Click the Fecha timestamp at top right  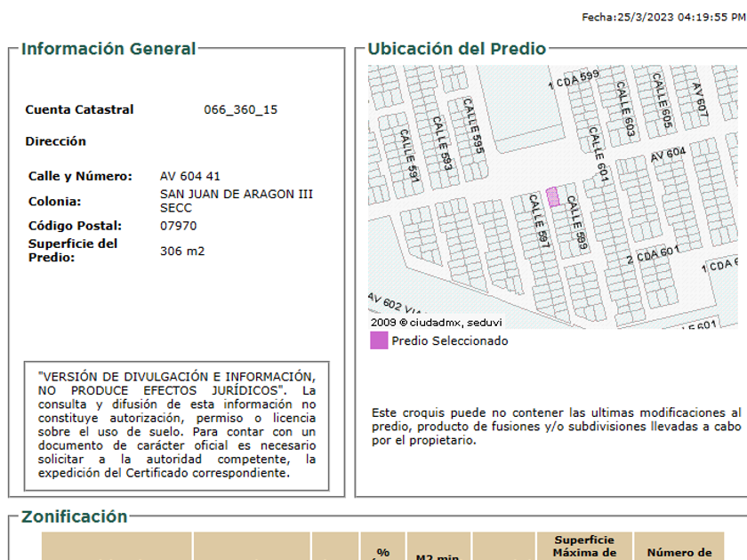[x=663, y=17]
